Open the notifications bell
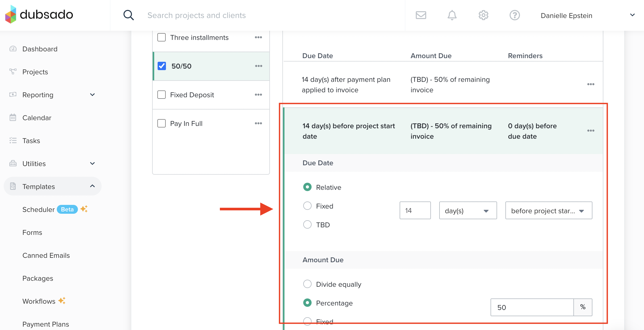The width and height of the screenshot is (644, 330). pos(452,15)
